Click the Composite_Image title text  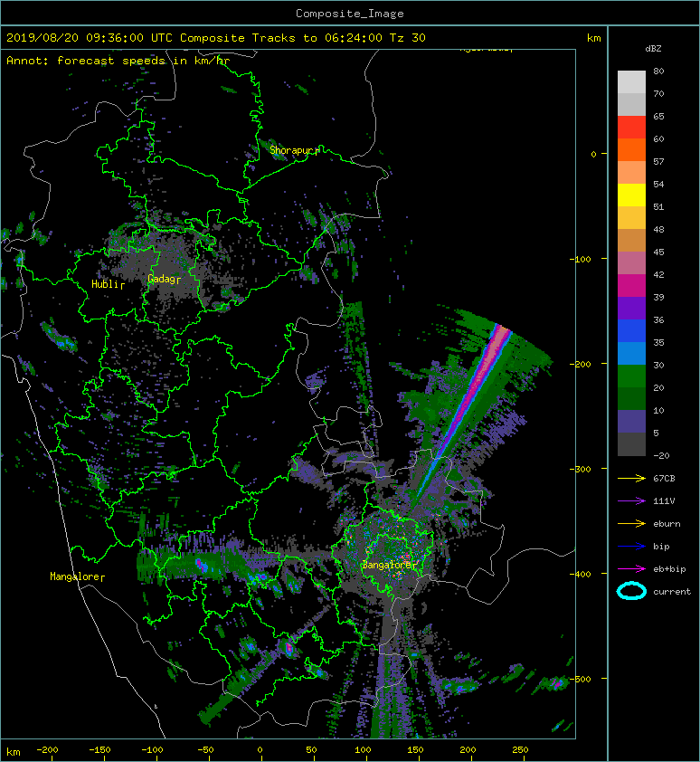[x=350, y=14]
